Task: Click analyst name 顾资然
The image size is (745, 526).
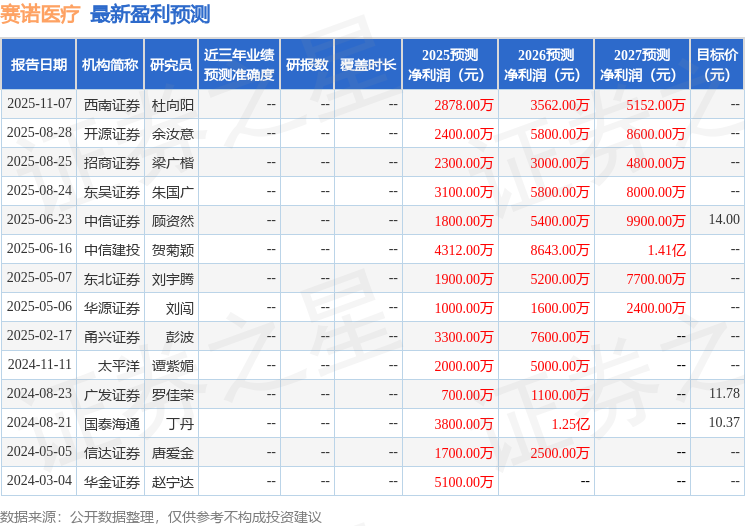Action: pos(173,221)
